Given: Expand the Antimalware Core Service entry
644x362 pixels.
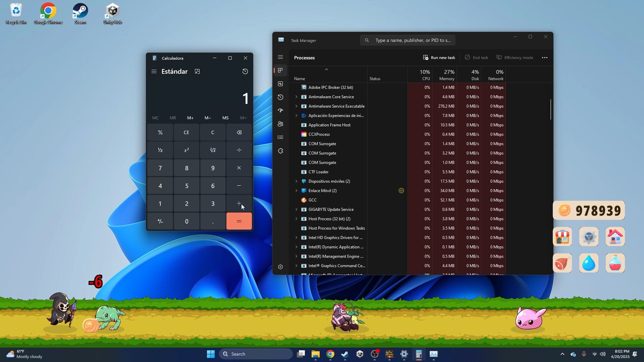Looking at the screenshot, I should (297, 97).
